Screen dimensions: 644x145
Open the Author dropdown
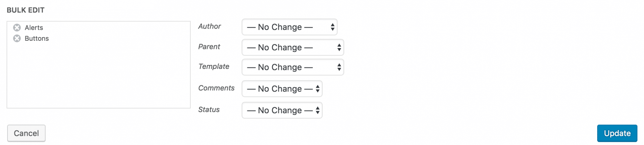(x=289, y=27)
